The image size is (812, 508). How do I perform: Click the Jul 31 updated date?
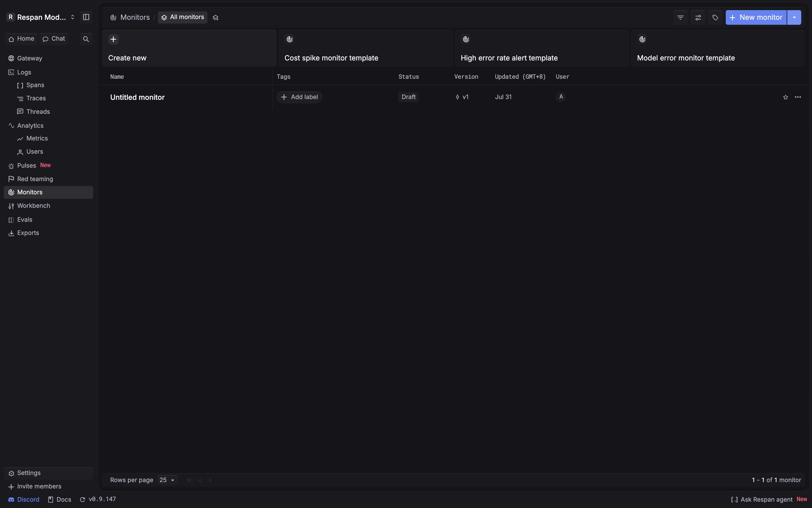pos(503,97)
